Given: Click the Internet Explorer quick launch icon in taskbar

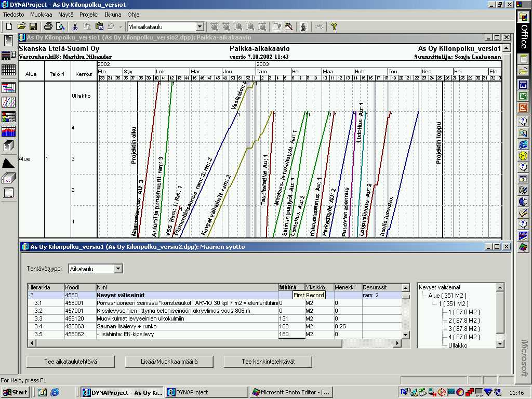Looking at the screenshot, I should pos(54,392).
